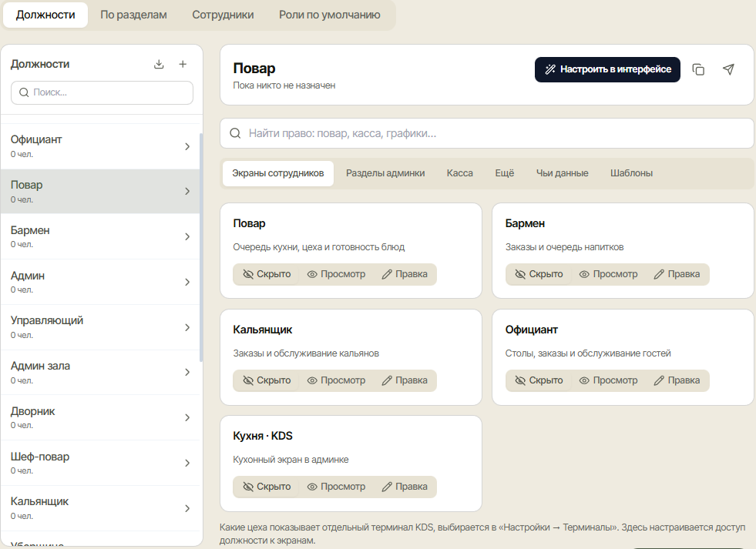Click the magnifier icon in Найти право field
Screen dimensions: 756x549
coord(235,133)
